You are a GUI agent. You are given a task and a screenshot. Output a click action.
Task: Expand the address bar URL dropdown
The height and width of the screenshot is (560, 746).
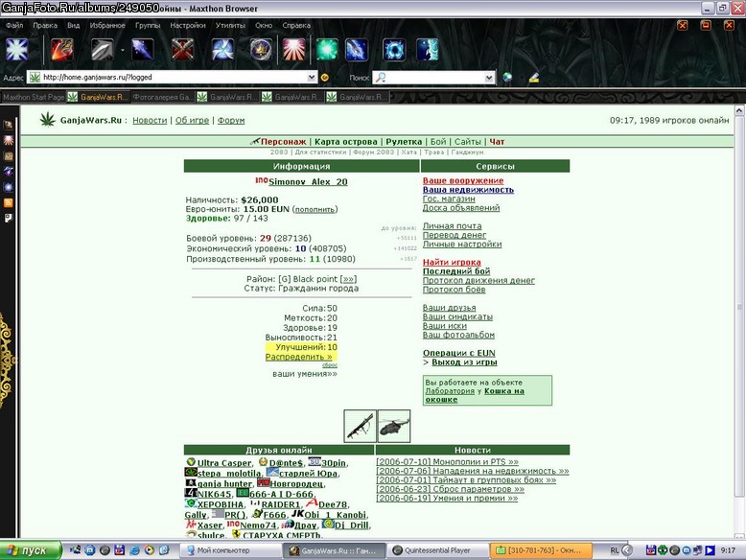coord(311,77)
